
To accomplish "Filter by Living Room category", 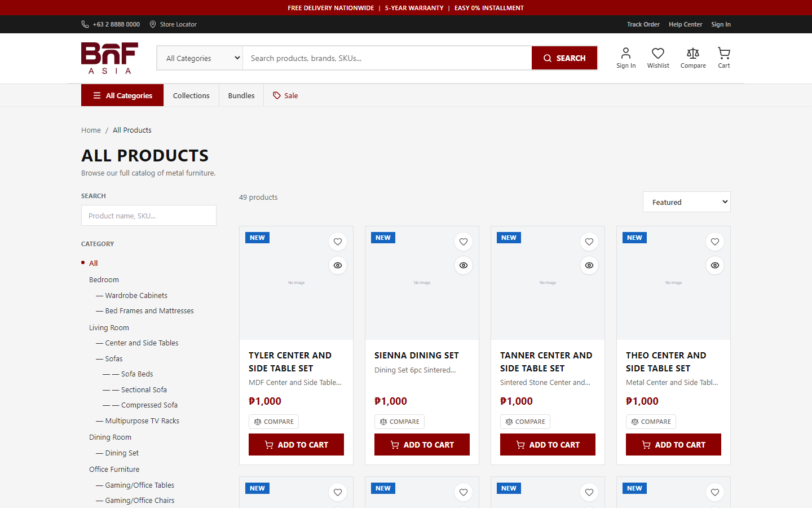I will click(109, 327).
